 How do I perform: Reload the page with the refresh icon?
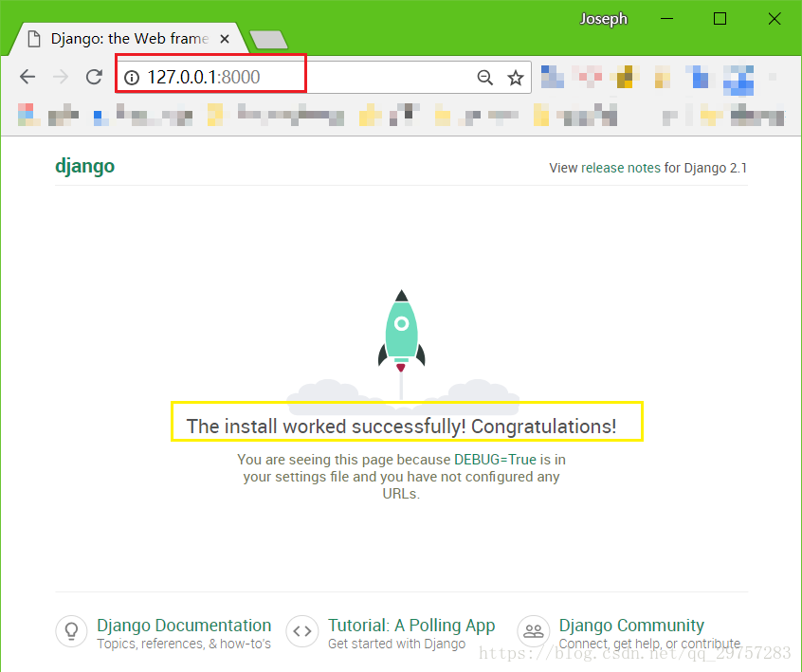coord(94,77)
